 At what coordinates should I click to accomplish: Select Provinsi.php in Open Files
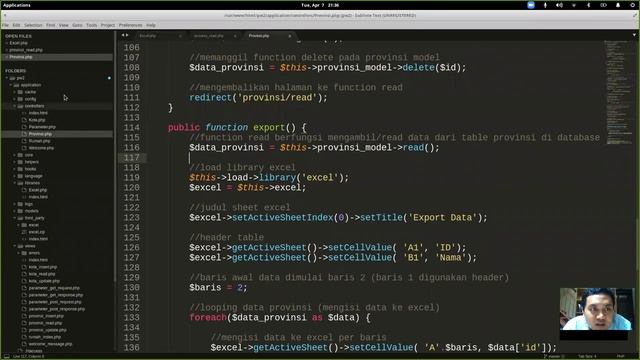tap(21, 57)
